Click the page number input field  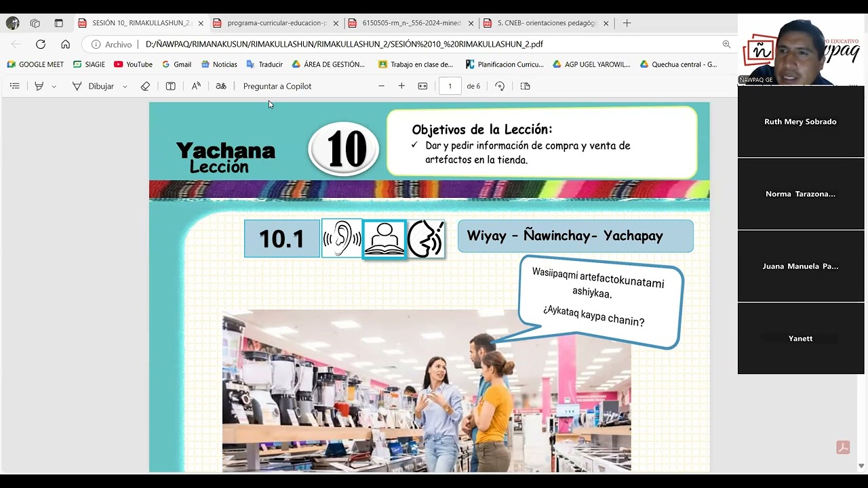[450, 86]
